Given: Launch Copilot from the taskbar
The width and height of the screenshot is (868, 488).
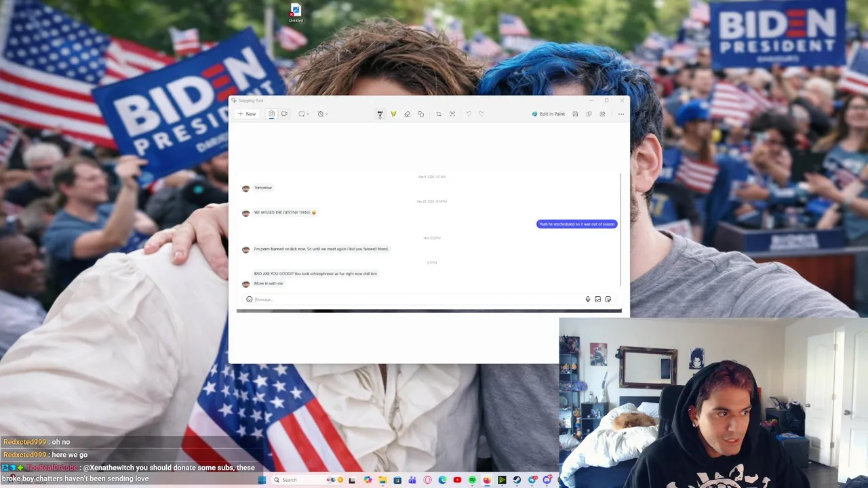Looking at the screenshot, I should (368, 480).
